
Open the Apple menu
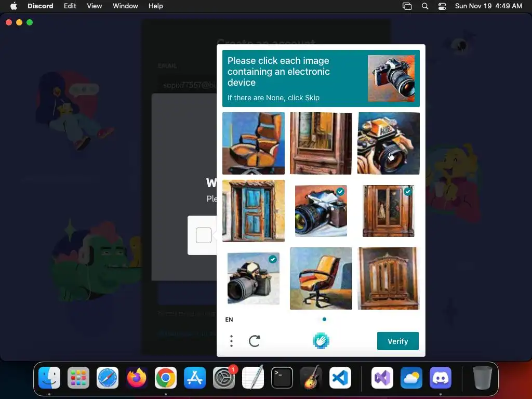pyautogui.click(x=14, y=6)
